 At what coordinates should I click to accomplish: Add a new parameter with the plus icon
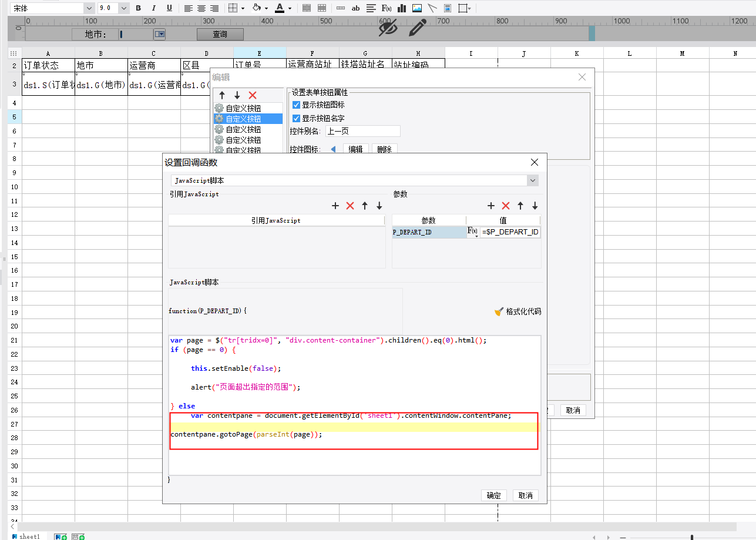click(x=491, y=206)
